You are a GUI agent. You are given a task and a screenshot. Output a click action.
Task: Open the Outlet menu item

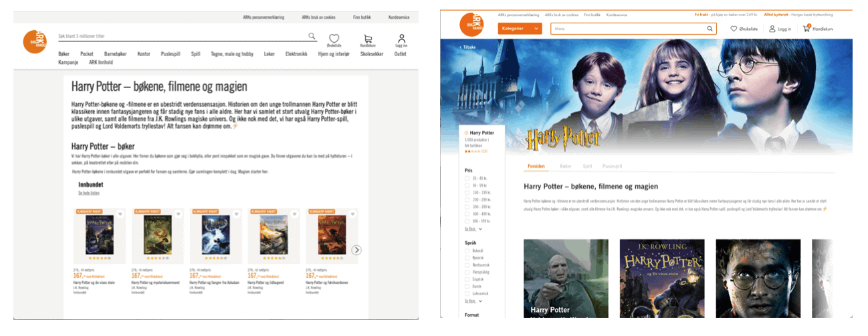pos(400,54)
